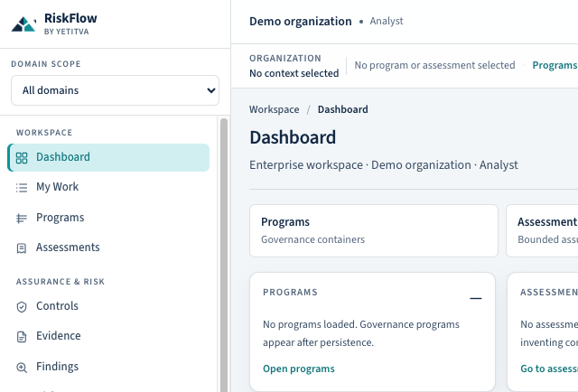Click the Dashboard page heading
This screenshot has height=392, width=578.
click(x=293, y=137)
